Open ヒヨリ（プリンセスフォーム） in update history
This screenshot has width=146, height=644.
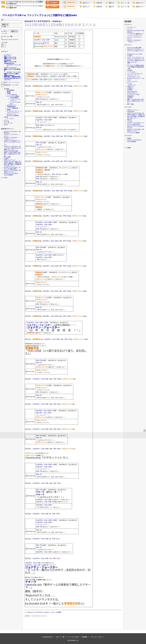click(136, 57)
